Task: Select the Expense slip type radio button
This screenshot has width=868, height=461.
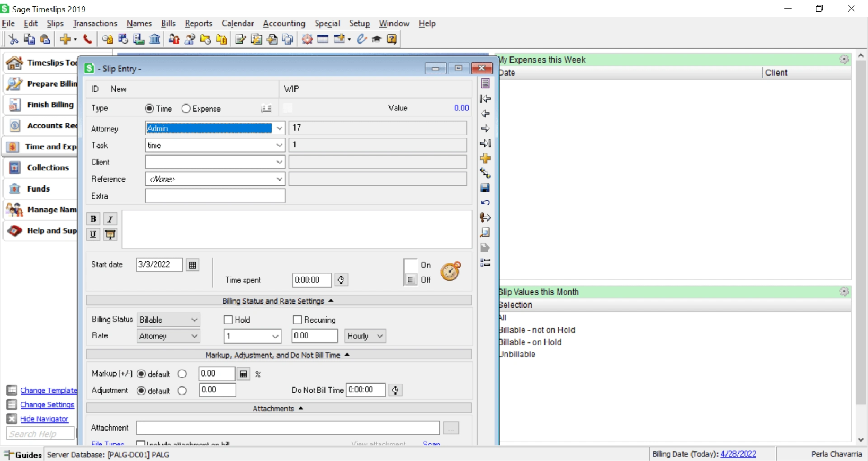Action: pos(186,108)
